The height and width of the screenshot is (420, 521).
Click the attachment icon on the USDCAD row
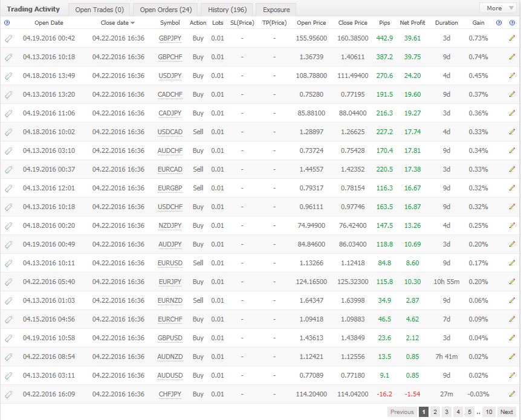8,132
